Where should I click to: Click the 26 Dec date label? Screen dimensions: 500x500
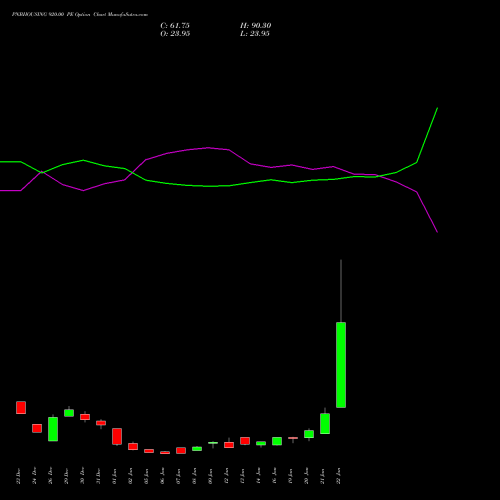(x=50, y=476)
